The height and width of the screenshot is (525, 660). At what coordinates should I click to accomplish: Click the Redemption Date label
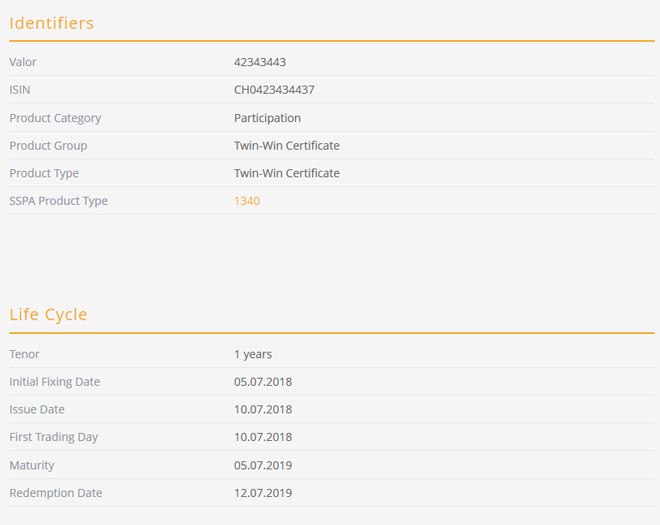tap(55, 493)
